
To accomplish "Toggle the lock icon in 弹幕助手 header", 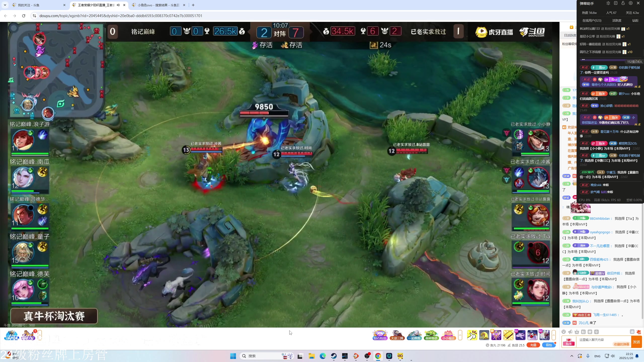I will point(623,3).
